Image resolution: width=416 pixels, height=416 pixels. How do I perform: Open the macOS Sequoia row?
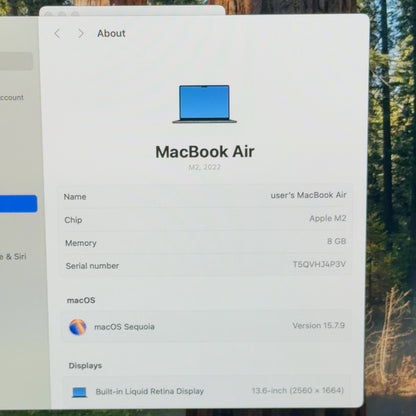coord(206,326)
